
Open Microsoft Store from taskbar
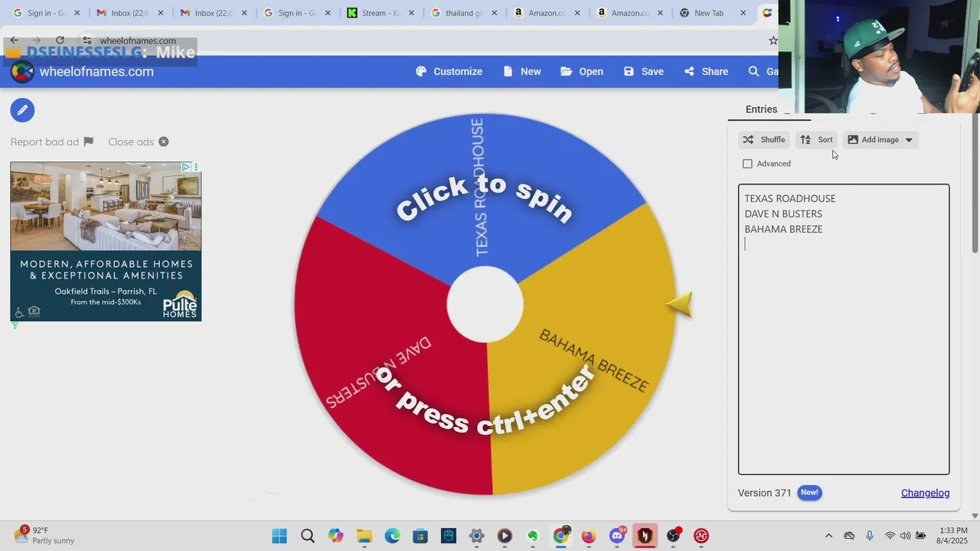(x=420, y=536)
